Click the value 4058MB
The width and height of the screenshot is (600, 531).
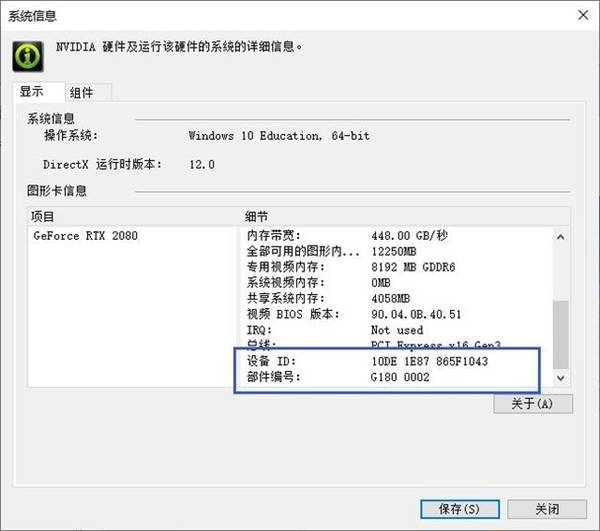coord(390,298)
